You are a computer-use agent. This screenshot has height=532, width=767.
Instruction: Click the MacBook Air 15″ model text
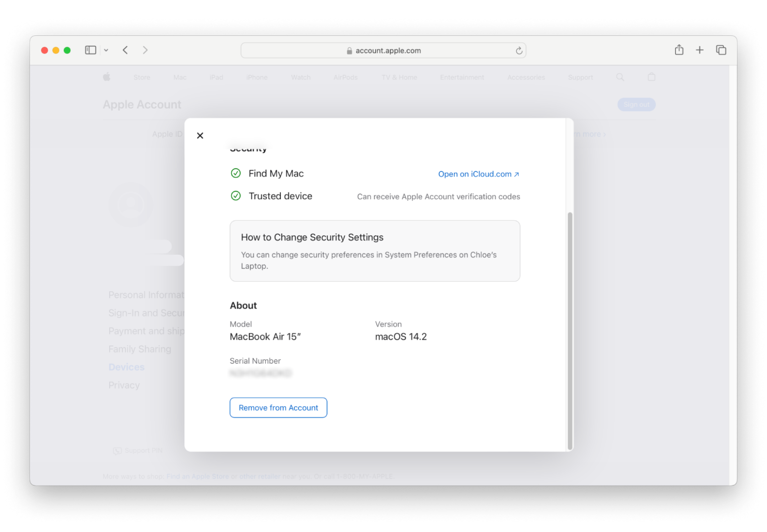265,337
